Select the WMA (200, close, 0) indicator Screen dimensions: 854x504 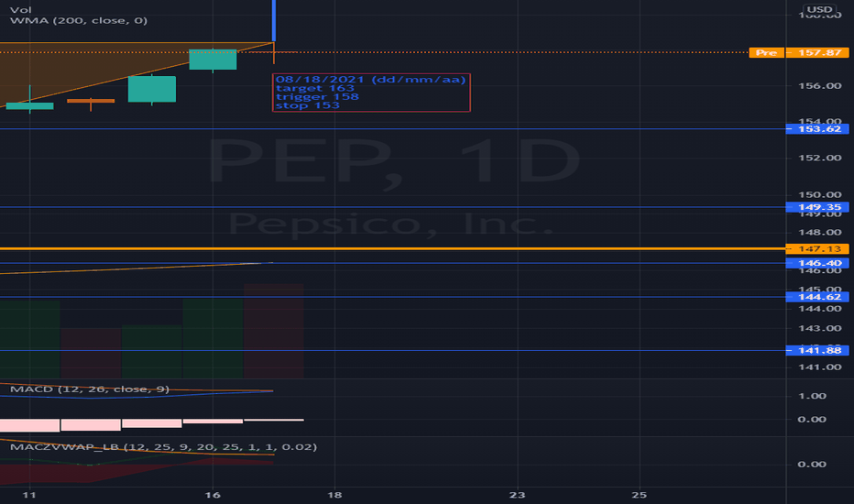pyautogui.click(x=79, y=21)
